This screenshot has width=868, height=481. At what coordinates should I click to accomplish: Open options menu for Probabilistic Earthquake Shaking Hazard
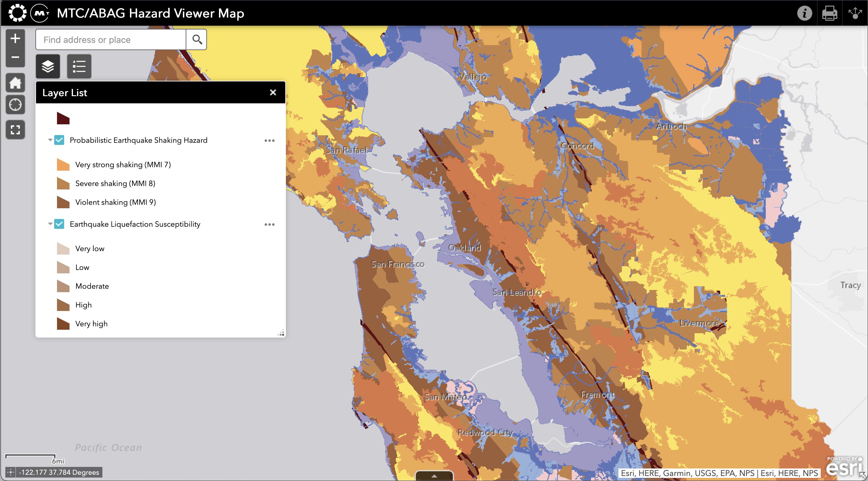(x=269, y=140)
